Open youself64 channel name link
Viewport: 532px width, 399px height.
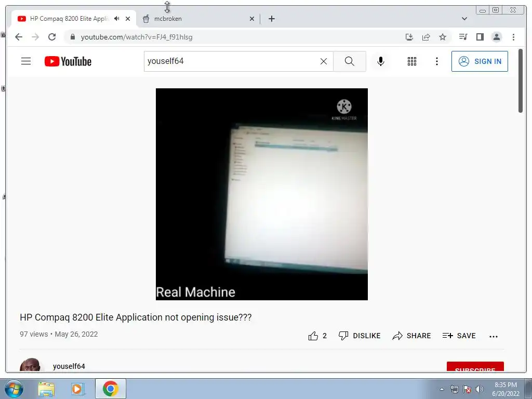(69, 366)
